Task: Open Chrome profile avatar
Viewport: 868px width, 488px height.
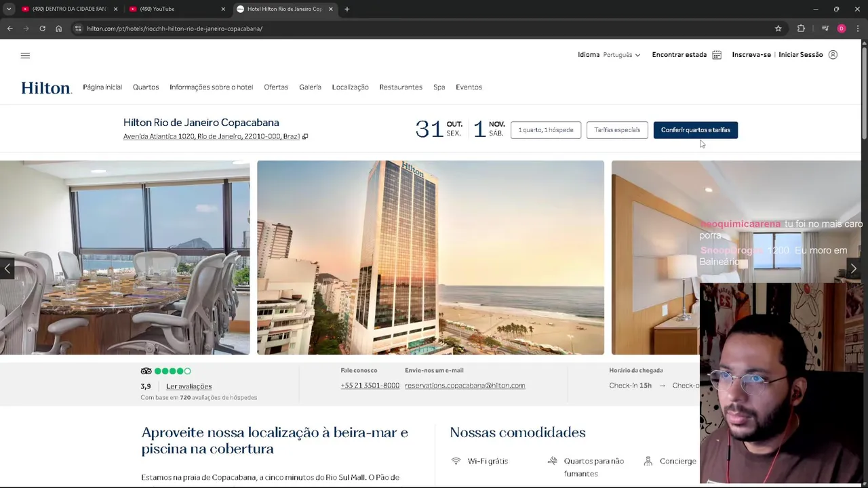Action: [x=841, y=28]
